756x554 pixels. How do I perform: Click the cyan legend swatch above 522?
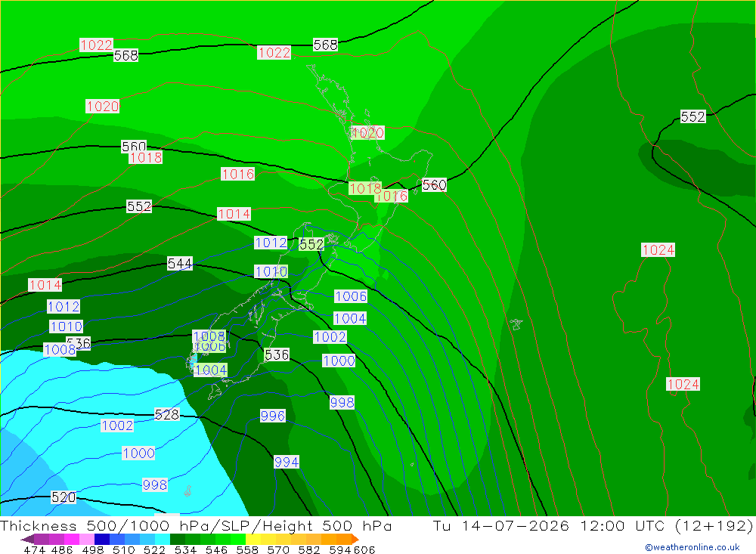click(x=163, y=539)
